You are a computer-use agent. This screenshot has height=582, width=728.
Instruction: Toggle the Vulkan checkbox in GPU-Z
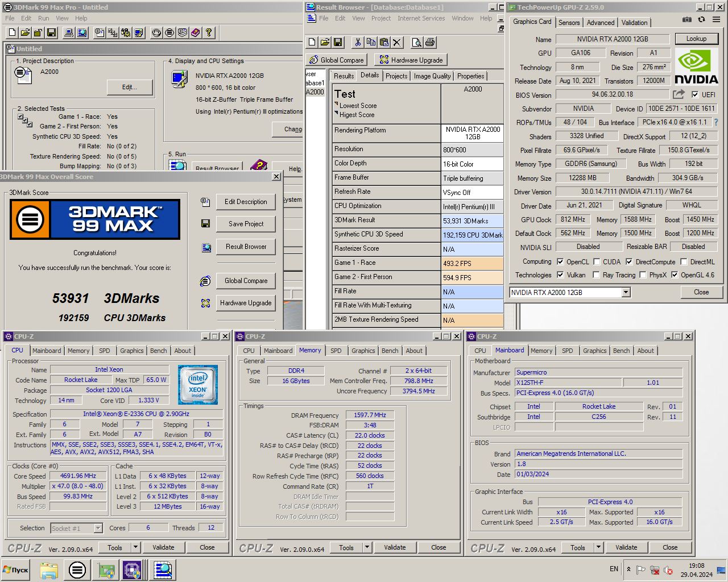560,275
